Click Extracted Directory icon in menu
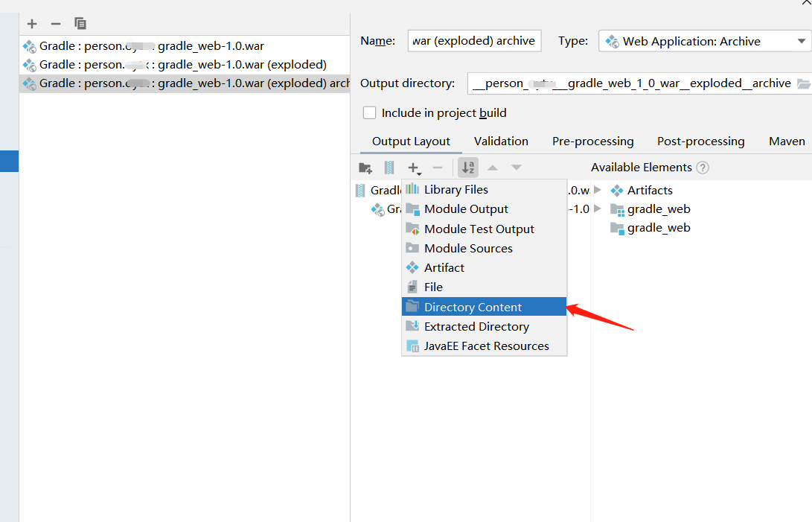This screenshot has height=522, width=812. [x=412, y=326]
